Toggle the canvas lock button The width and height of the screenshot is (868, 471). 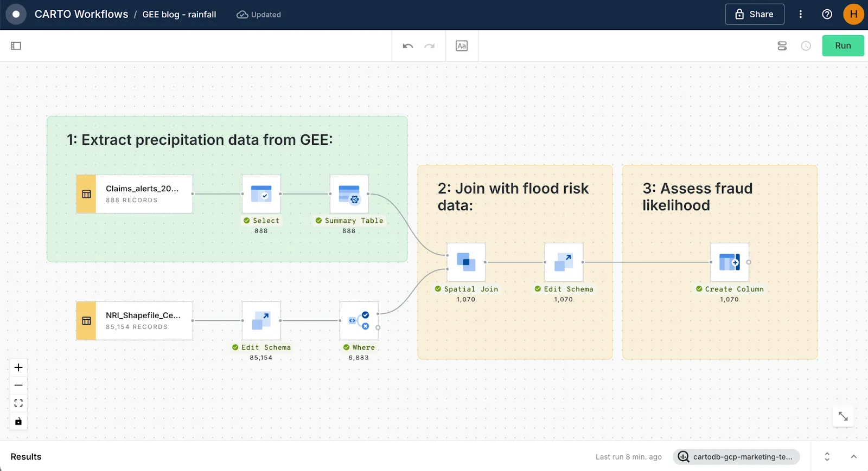pos(18,421)
